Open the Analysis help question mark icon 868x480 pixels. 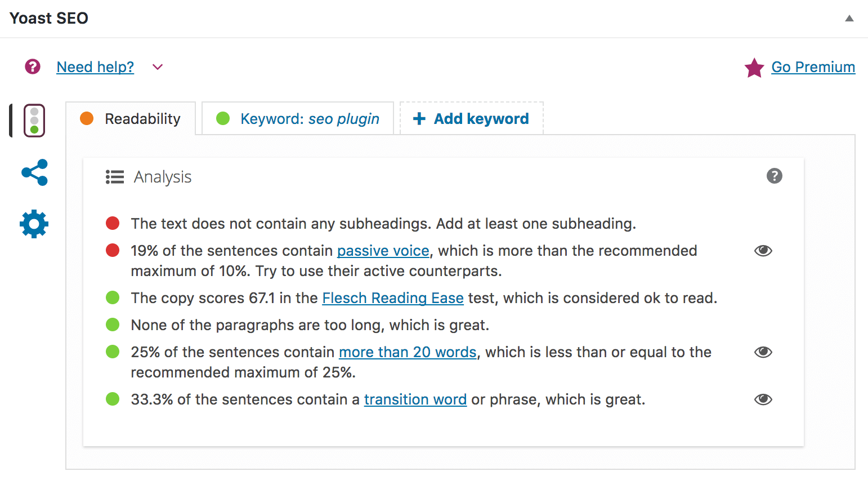[x=775, y=176]
